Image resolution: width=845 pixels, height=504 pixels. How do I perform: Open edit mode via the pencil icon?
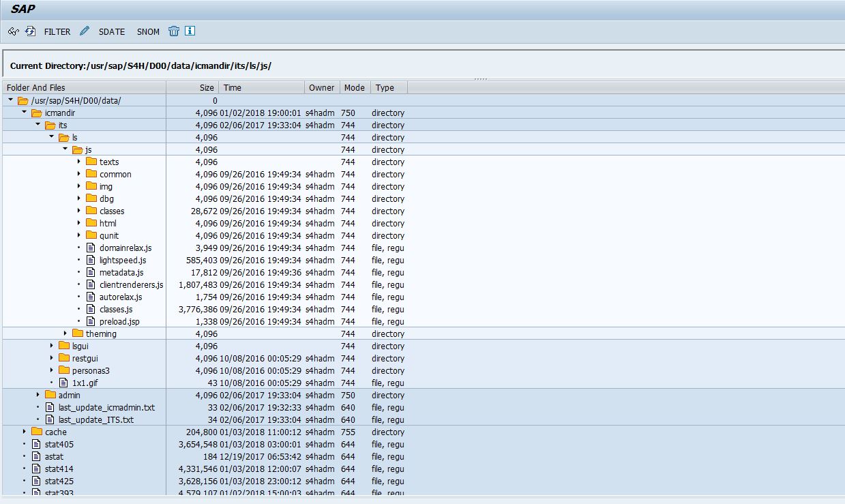[x=84, y=31]
